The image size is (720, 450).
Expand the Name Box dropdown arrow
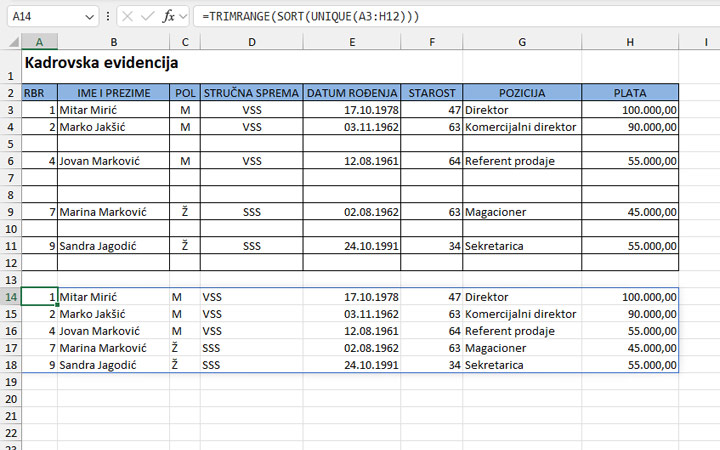click(92, 17)
